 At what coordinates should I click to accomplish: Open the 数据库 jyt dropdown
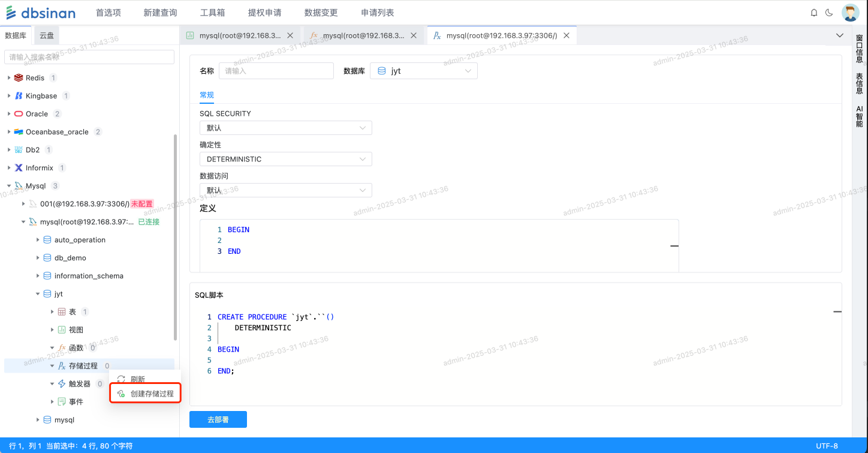click(423, 71)
